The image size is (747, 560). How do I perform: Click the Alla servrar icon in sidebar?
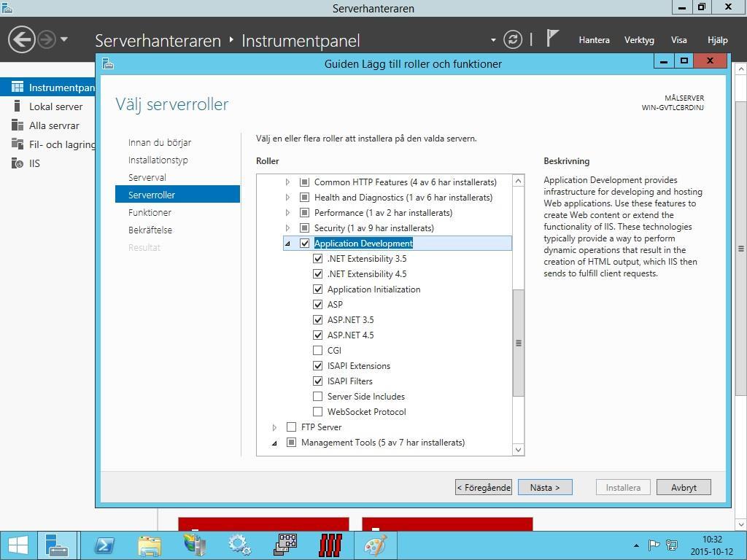(18, 125)
